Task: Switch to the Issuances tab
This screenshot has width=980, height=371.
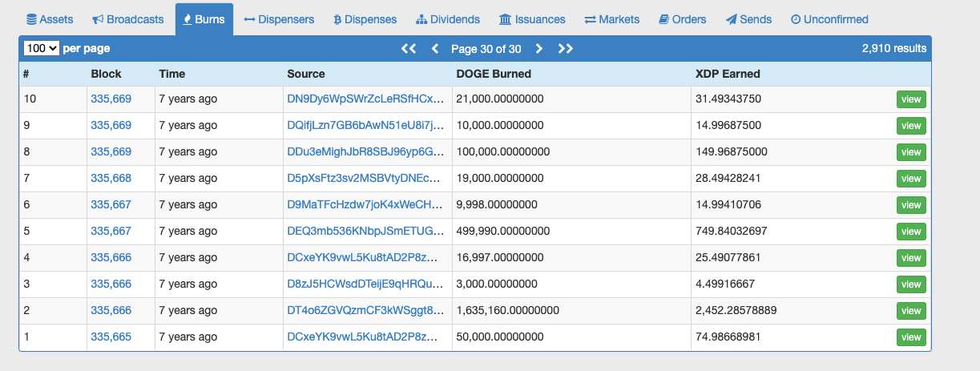Action: click(532, 19)
